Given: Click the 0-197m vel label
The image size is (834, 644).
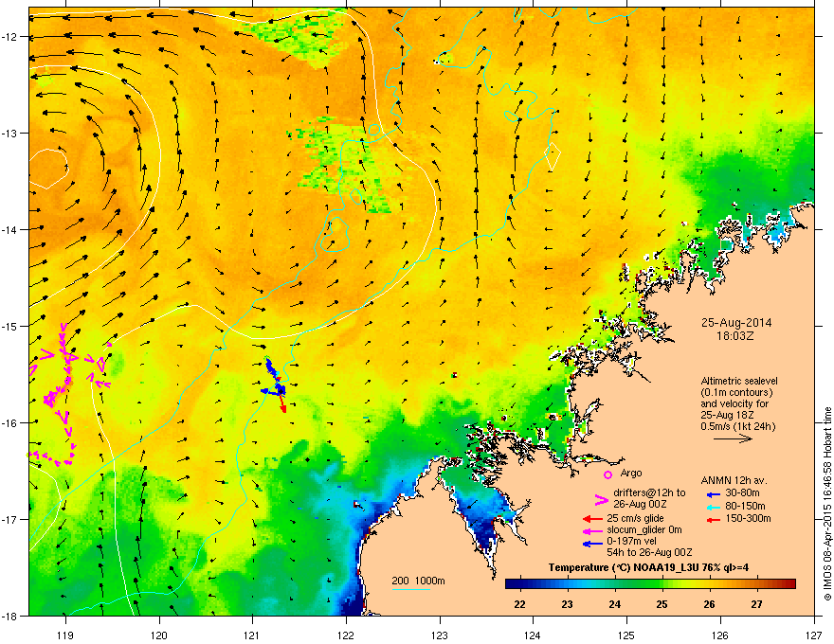Looking at the screenshot, I should [x=631, y=542].
